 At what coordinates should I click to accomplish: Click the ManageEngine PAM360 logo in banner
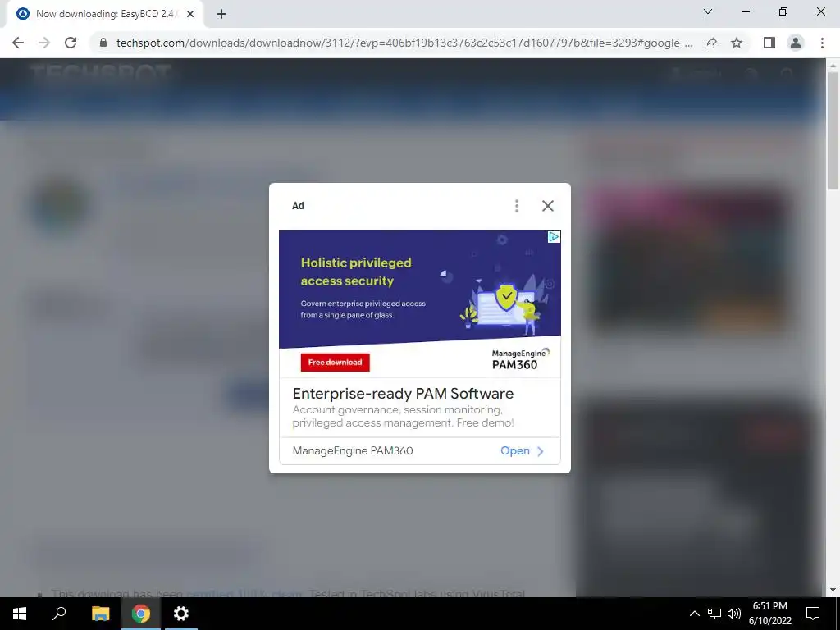[x=520, y=359]
